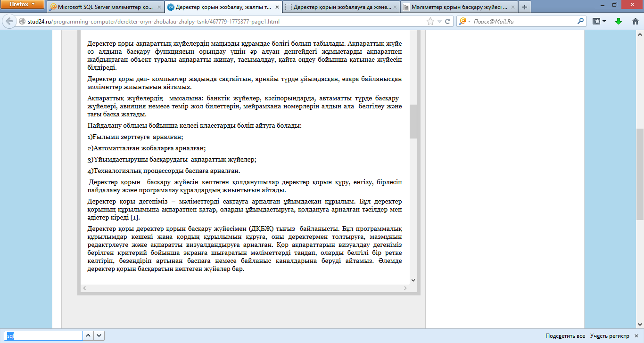This screenshot has width=644, height=343.
Task: Click the find bar text field
Action: click(44, 336)
